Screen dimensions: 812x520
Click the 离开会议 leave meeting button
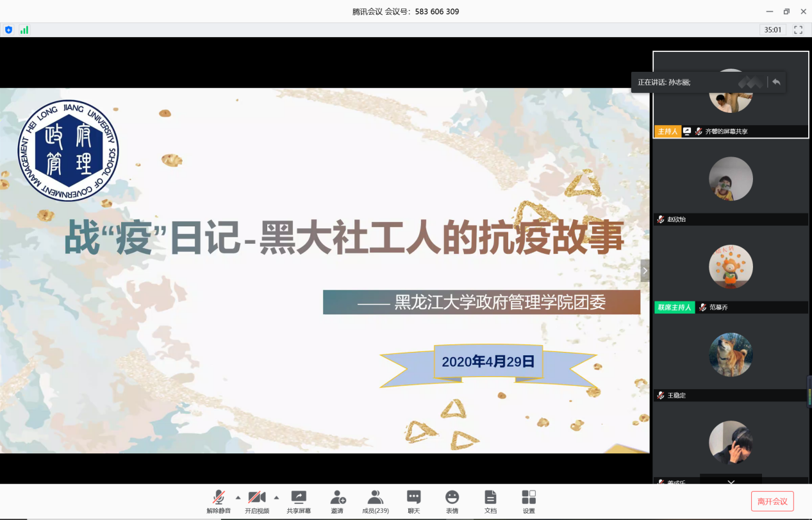(772, 501)
